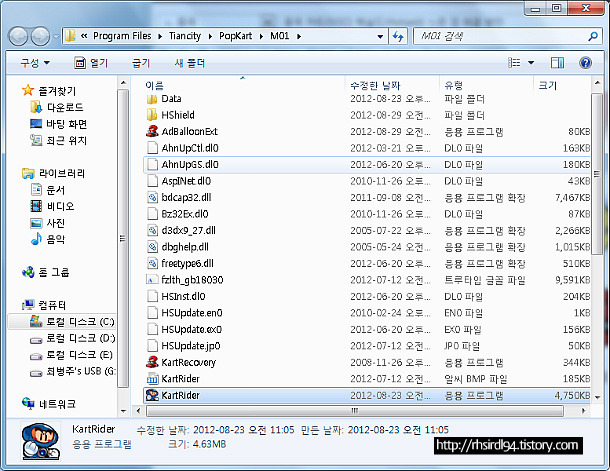
Task: Show hidden path with breadcrumb double-chevron
Action: click(x=84, y=36)
